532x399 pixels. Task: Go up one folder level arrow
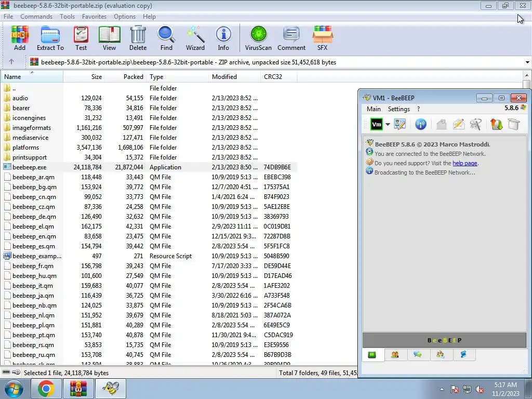tap(11, 62)
